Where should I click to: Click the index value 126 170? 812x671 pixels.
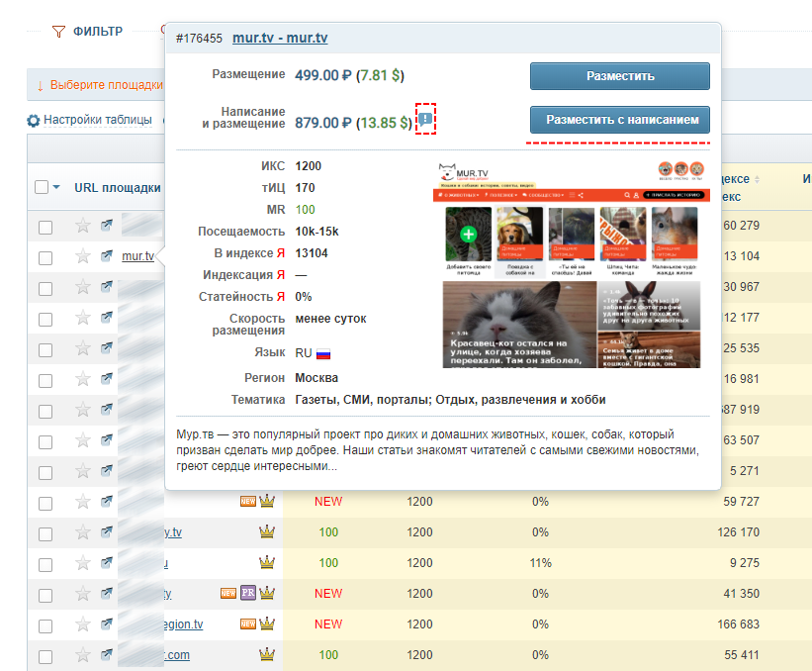point(739,532)
